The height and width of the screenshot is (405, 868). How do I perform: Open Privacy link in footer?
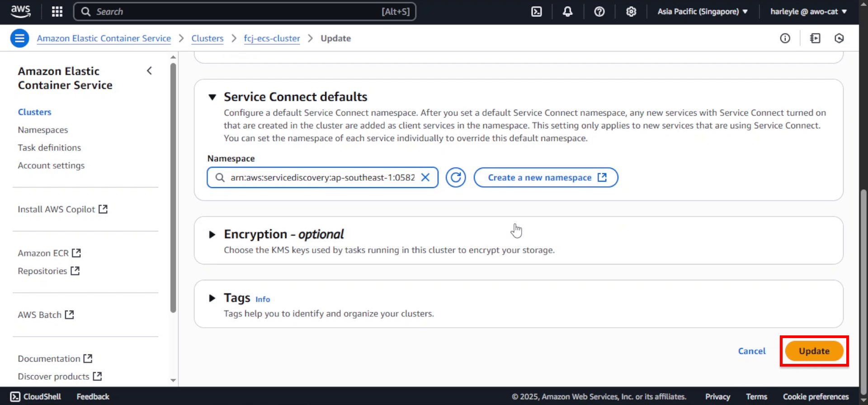point(717,396)
